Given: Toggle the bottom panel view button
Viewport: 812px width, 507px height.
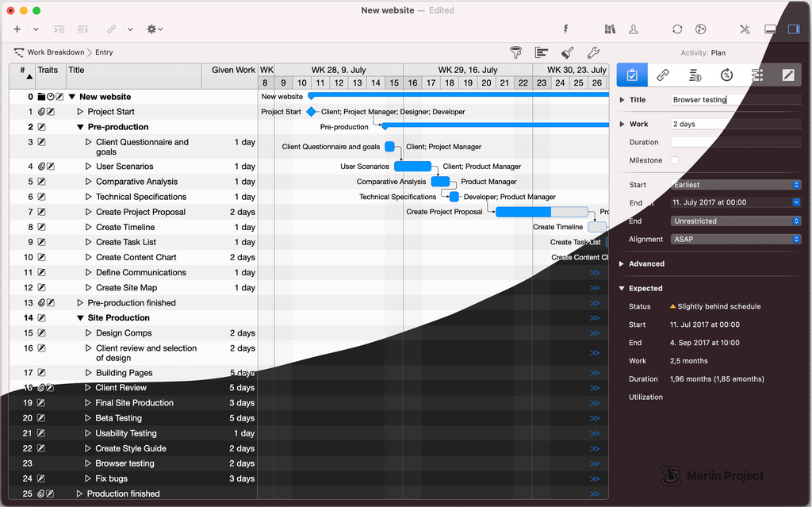Looking at the screenshot, I should click(x=769, y=29).
